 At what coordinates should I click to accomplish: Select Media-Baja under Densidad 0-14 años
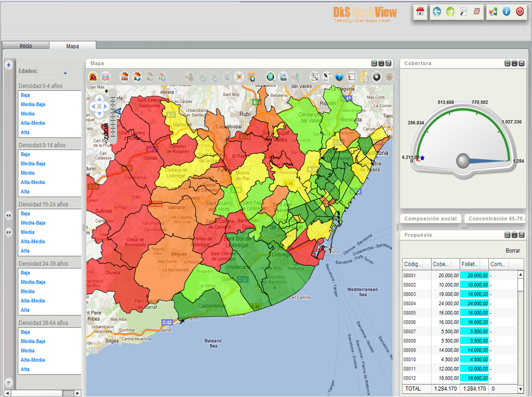click(33, 163)
